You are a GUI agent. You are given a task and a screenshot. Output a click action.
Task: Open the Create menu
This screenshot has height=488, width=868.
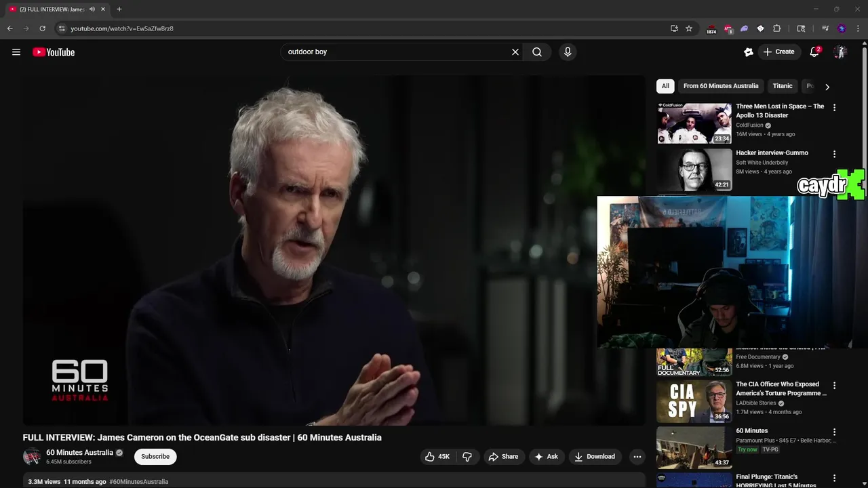[x=778, y=52]
